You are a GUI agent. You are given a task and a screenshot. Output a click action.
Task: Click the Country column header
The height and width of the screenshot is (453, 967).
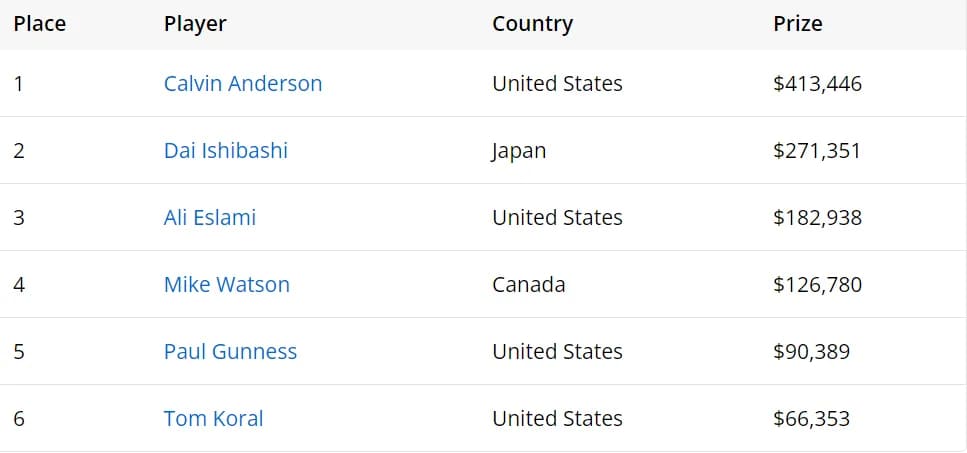(532, 24)
